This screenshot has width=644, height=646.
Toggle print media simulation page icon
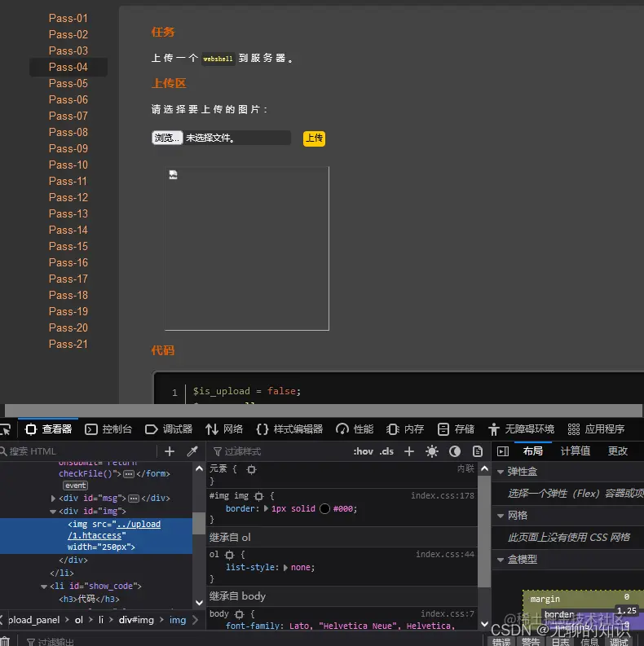click(x=478, y=451)
